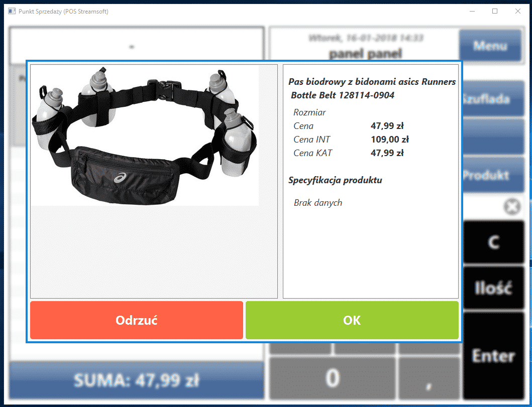
Task: Confirm the product with OK
Action: point(352,320)
